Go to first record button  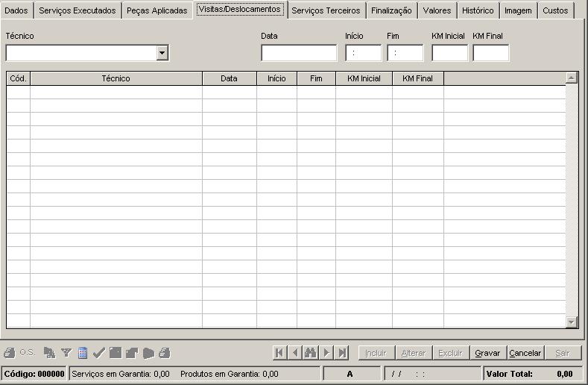coord(279,353)
